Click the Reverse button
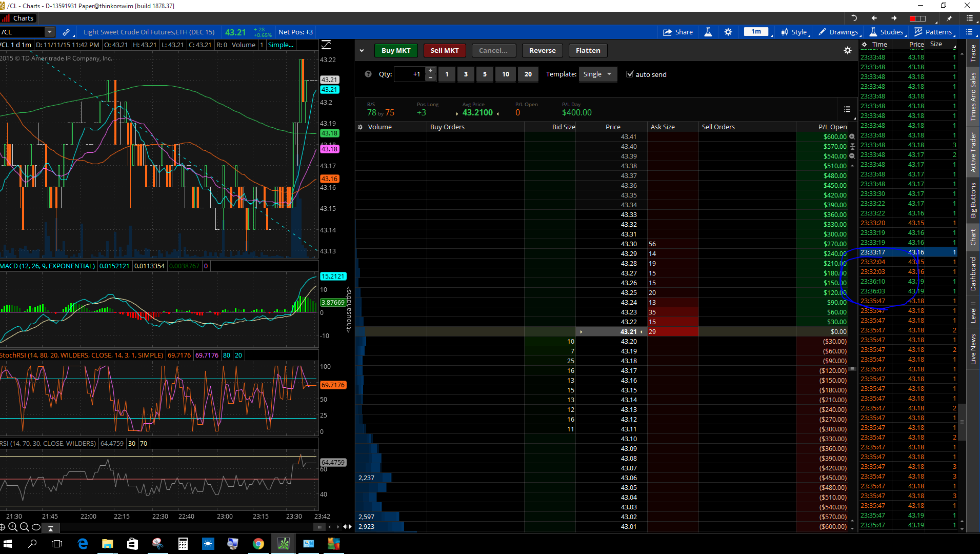The image size is (980, 554). pos(543,50)
